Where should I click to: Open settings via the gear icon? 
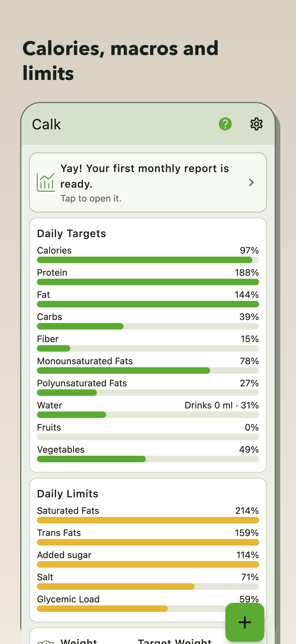tap(256, 124)
